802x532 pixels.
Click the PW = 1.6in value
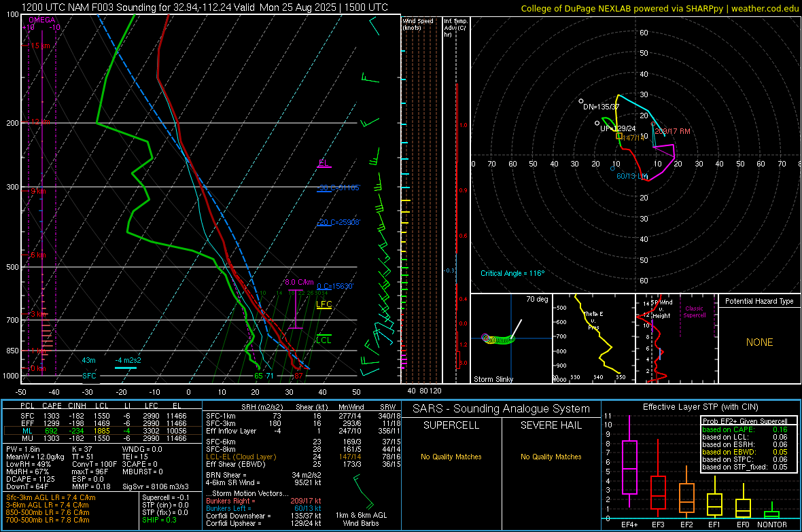[x=23, y=449]
